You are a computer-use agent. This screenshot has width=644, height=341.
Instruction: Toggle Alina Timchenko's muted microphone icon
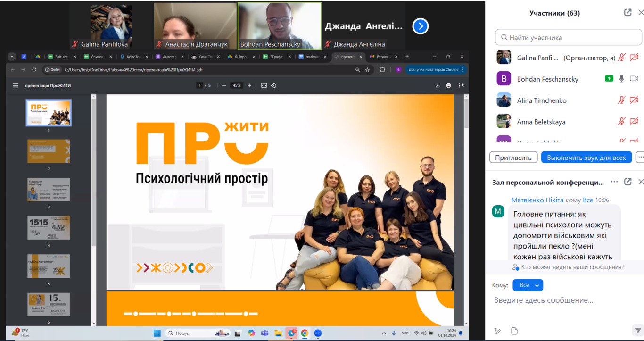tap(621, 100)
